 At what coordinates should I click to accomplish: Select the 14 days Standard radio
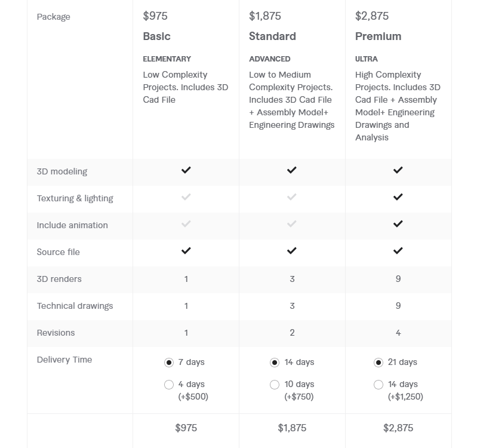275,363
